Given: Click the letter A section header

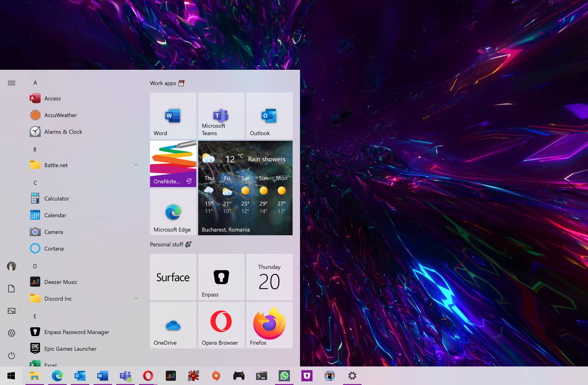Looking at the screenshot, I should (35, 83).
